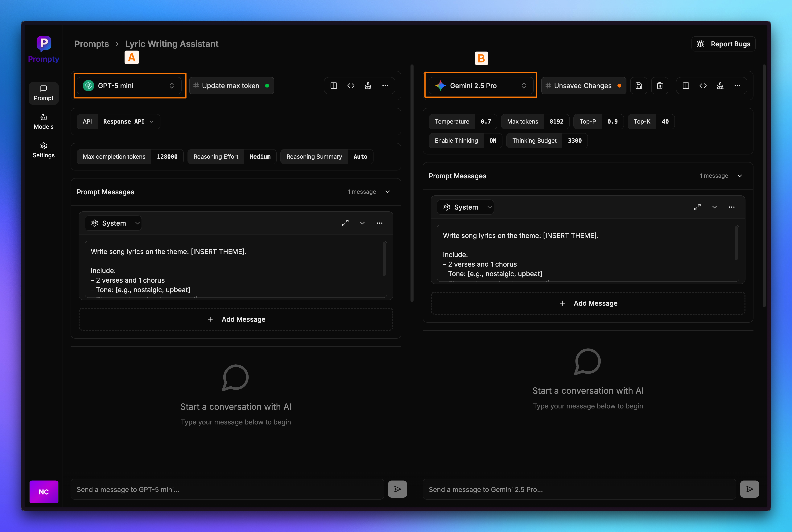The width and height of the screenshot is (792, 532).
Task: Click the split layout icon in Gemini panel
Action: tap(685, 86)
